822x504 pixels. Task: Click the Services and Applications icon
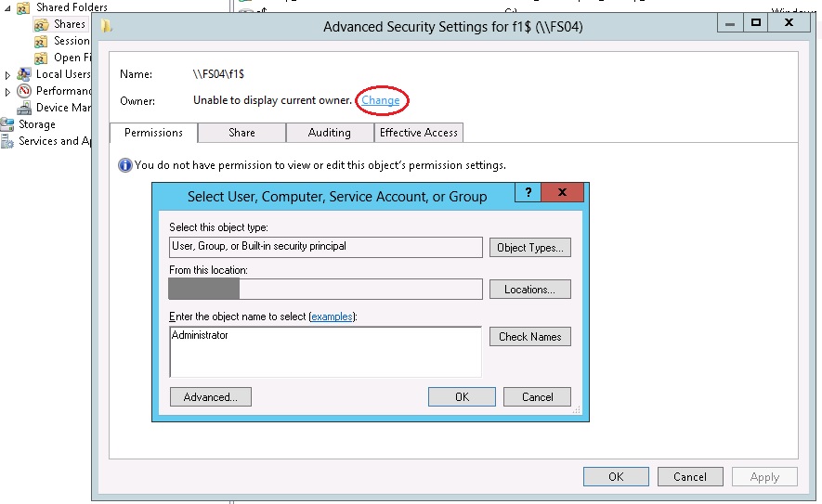(7, 141)
